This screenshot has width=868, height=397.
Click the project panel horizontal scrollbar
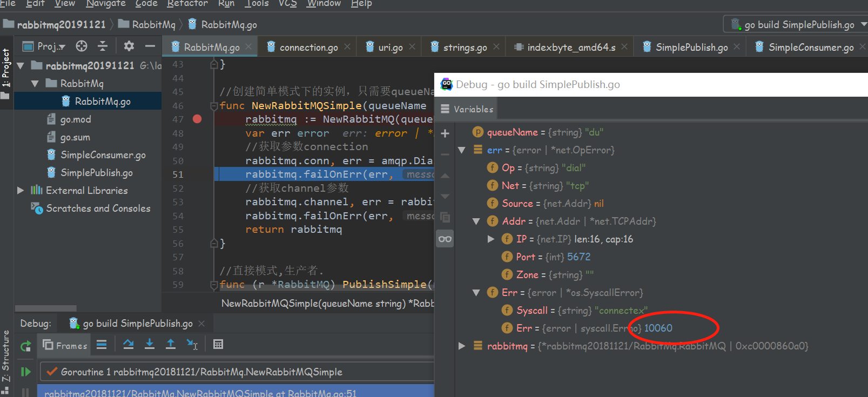point(46,308)
